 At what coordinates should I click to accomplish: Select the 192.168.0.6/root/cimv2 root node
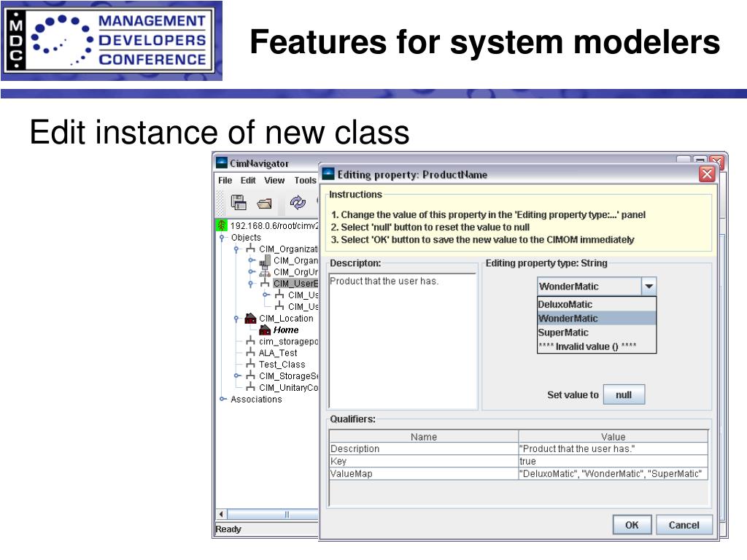pos(274,226)
